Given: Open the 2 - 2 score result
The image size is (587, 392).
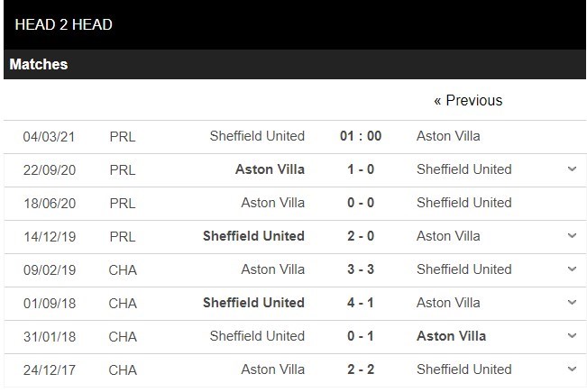Looking at the screenshot, I should [361, 369].
